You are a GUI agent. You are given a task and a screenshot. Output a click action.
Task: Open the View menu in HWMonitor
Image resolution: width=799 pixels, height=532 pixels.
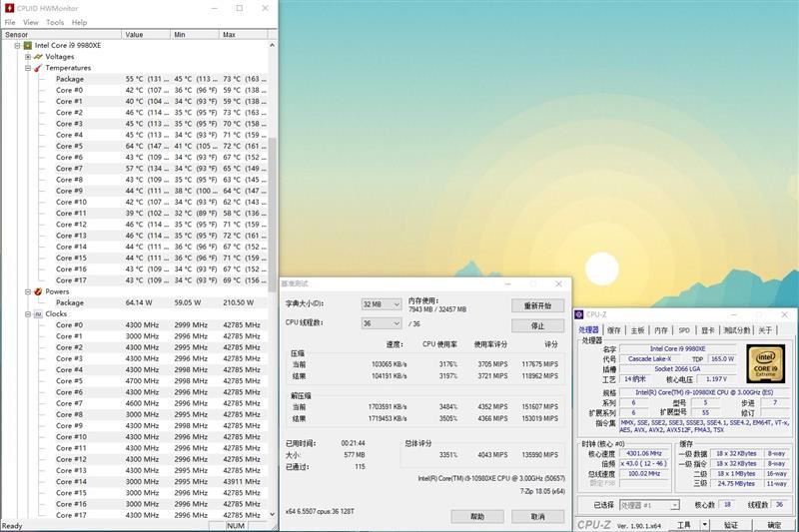[31, 22]
